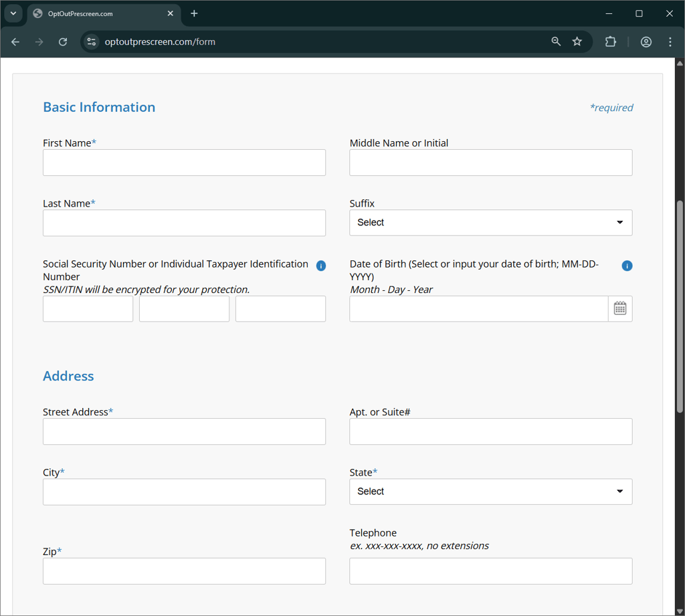Click the middle SSN segment box
The image size is (685, 616).
[x=185, y=309]
